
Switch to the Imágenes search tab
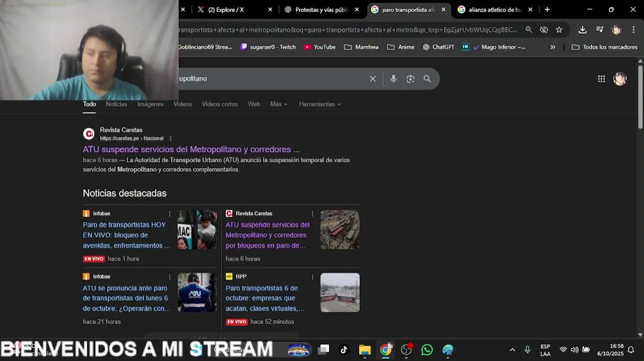point(150,104)
